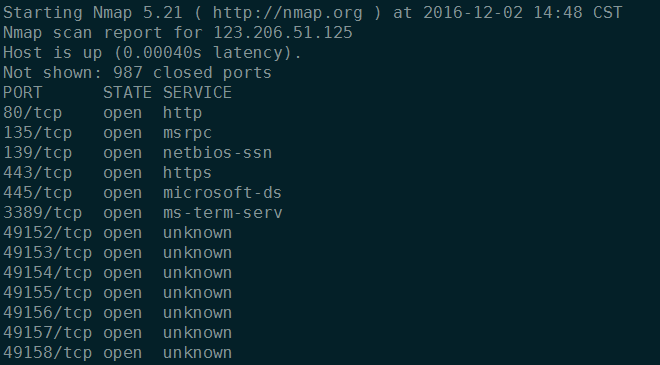Click the 49158/tcp port entry
Image resolution: width=660 pixels, height=365 pixels.
[47, 353]
